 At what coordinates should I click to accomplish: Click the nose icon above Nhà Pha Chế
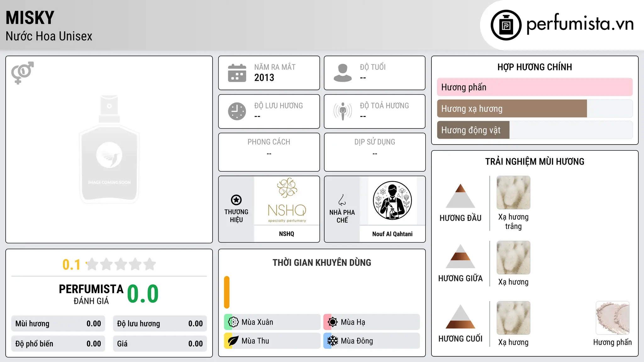click(342, 200)
